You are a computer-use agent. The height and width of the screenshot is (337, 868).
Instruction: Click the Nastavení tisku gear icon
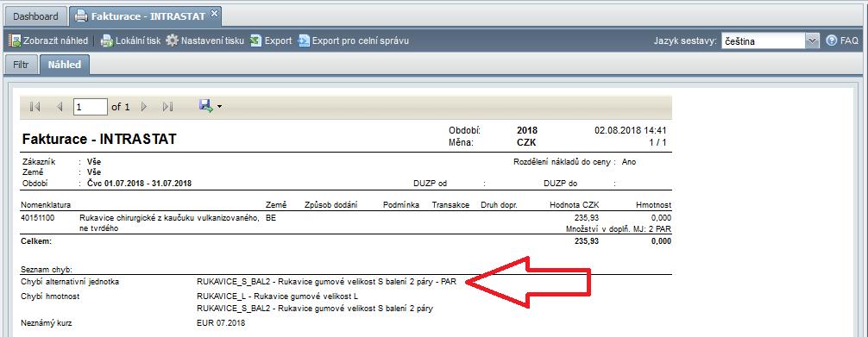click(173, 41)
